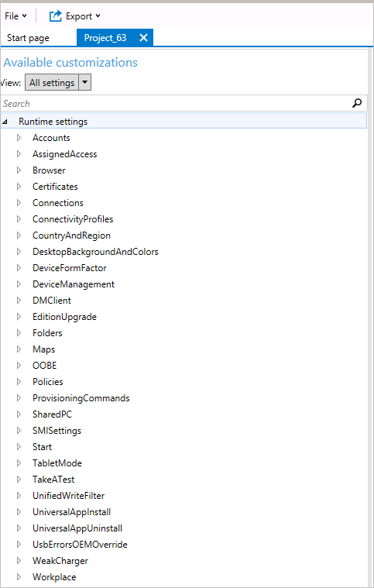This screenshot has height=588, width=374.
Task: Expand the ProvisioningCommands node arrow
Action: [19, 398]
